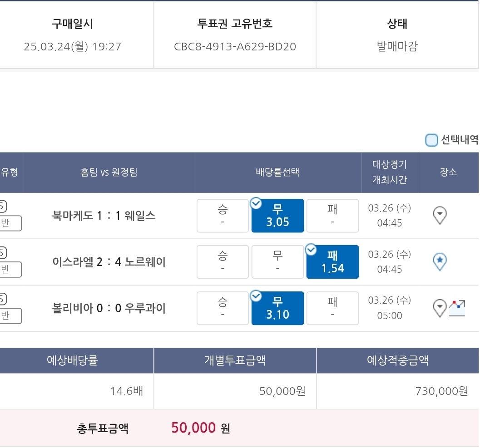The width and height of the screenshot is (490, 448).
Task: Select 패 for 북마케도 vs 웨일스
Action: coord(332,216)
